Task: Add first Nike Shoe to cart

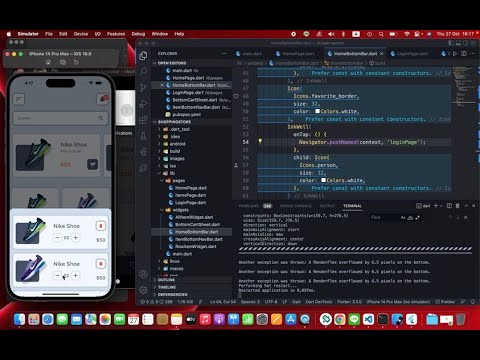Action: (92, 164)
